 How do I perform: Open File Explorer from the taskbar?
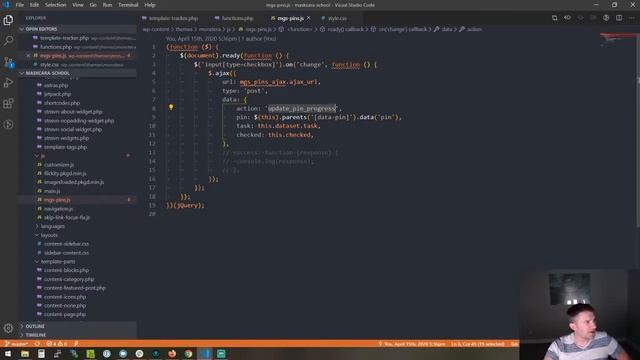tap(25, 354)
